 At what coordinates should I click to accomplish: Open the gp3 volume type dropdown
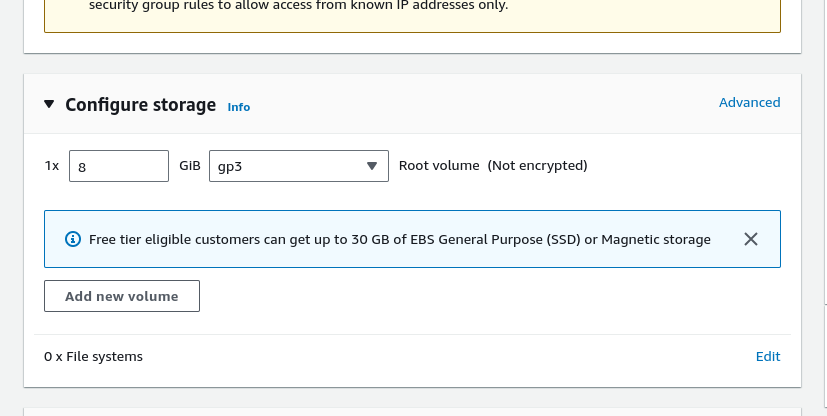tap(298, 166)
